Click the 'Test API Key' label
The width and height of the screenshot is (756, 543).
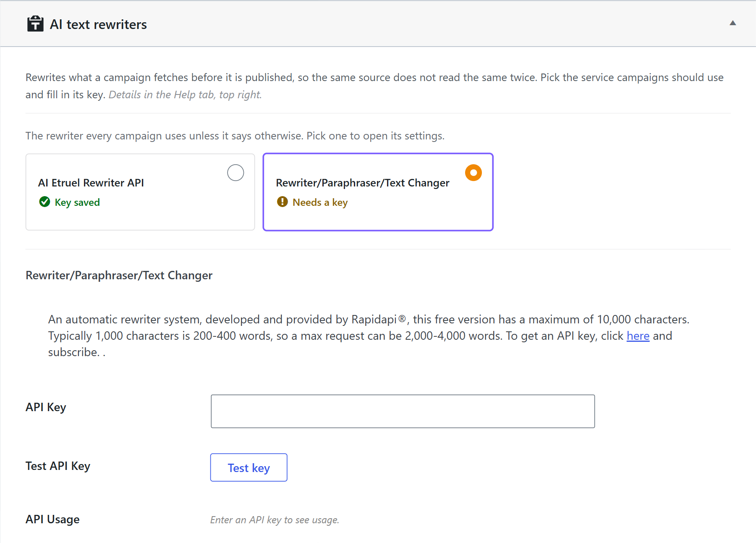pos(58,466)
